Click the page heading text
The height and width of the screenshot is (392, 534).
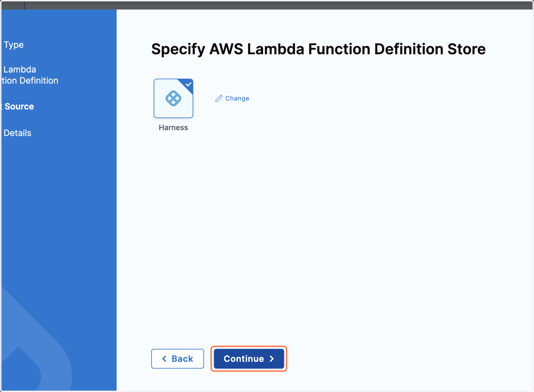coord(318,49)
